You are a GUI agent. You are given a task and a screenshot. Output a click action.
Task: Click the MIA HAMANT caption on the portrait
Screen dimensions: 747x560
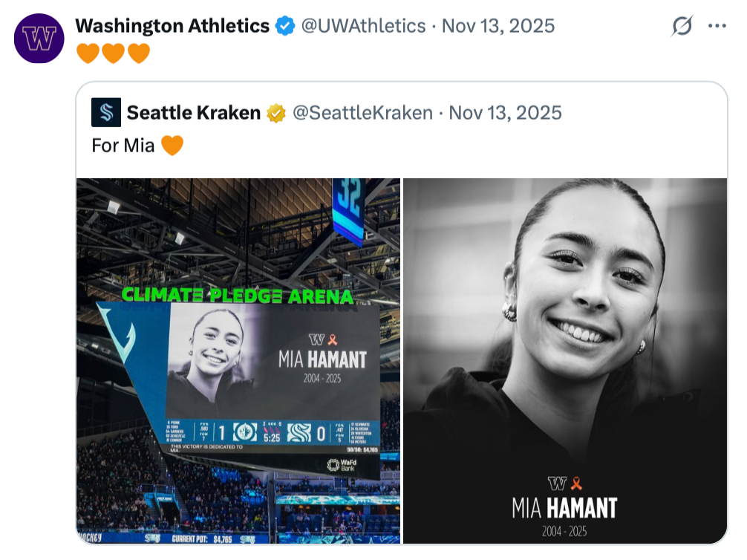coord(564,508)
